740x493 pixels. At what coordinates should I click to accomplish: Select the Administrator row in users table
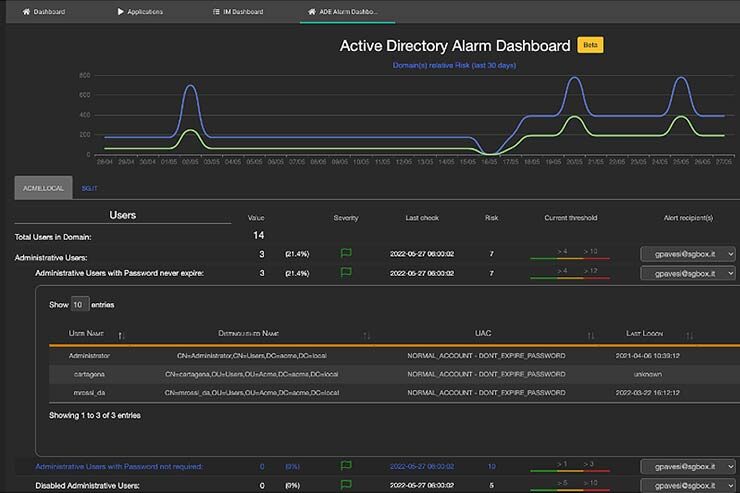click(x=89, y=355)
